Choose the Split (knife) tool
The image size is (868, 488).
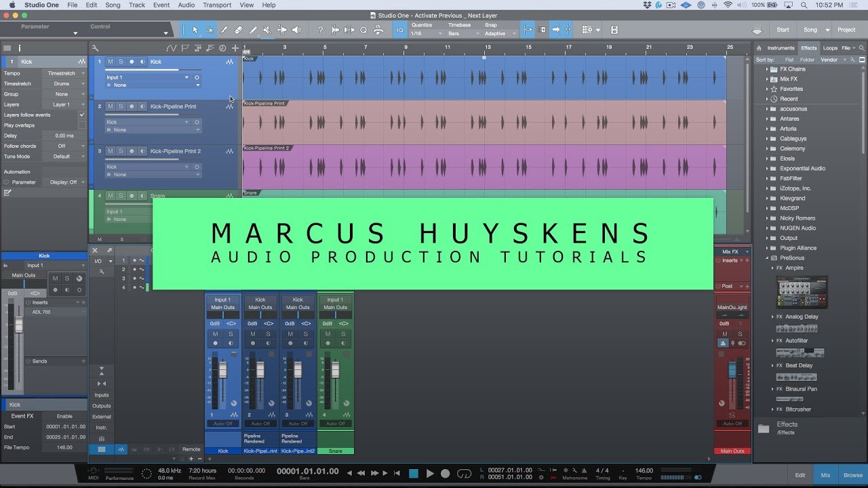click(224, 30)
